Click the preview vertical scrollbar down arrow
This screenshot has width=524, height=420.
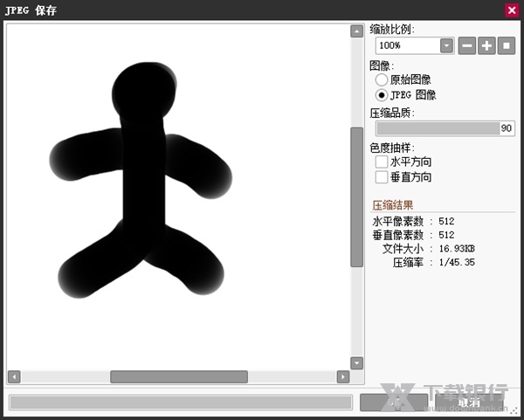pos(356,362)
